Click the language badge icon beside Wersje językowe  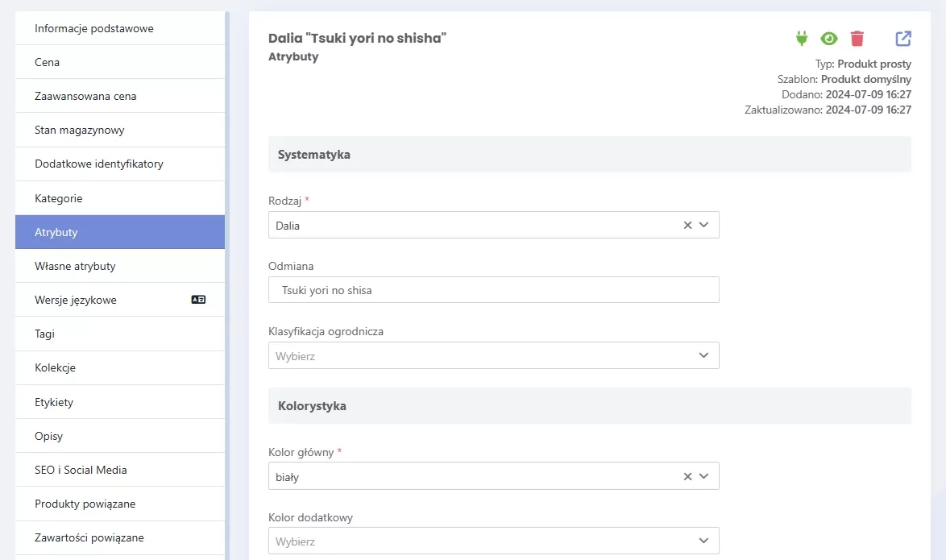click(x=198, y=299)
